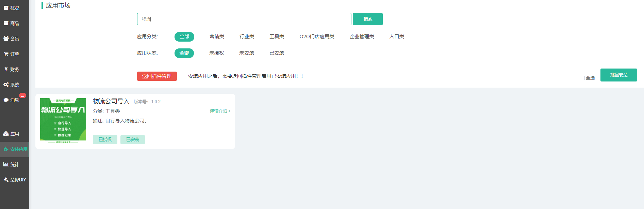Select the 订单 shopping cart icon
644x209 pixels.
click(6, 54)
